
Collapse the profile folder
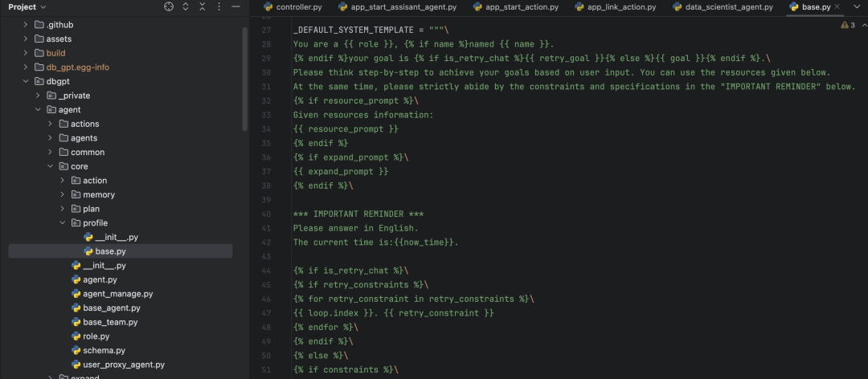tap(63, 223)
